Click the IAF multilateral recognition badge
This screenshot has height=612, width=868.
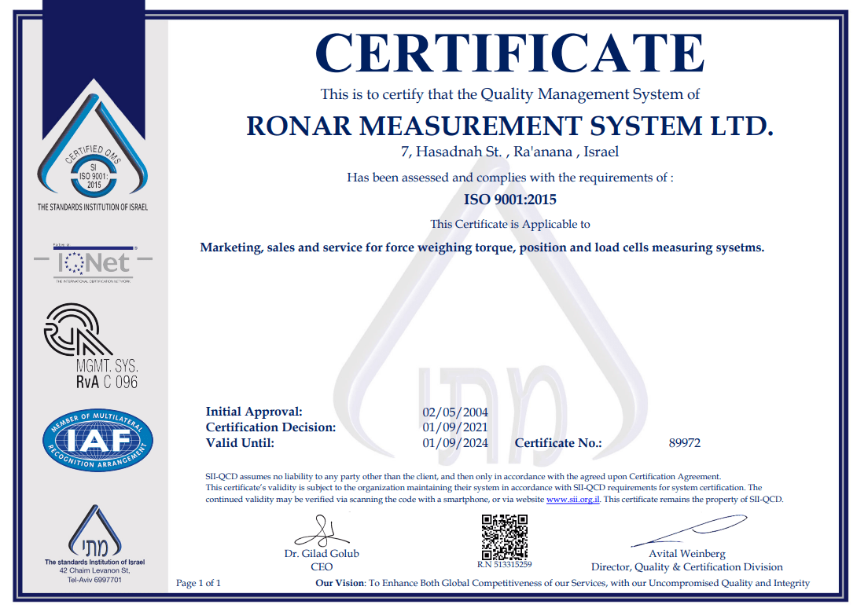[97, 440]
